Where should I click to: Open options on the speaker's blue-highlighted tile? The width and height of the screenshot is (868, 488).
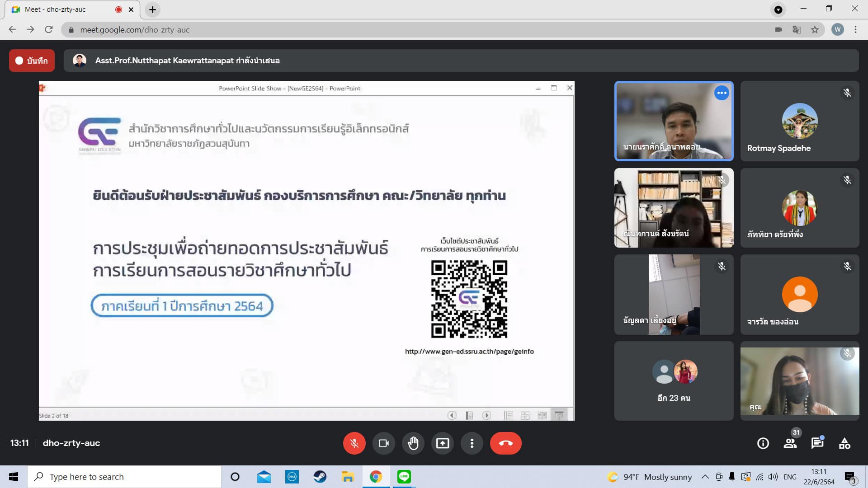(x=722, y=93)
